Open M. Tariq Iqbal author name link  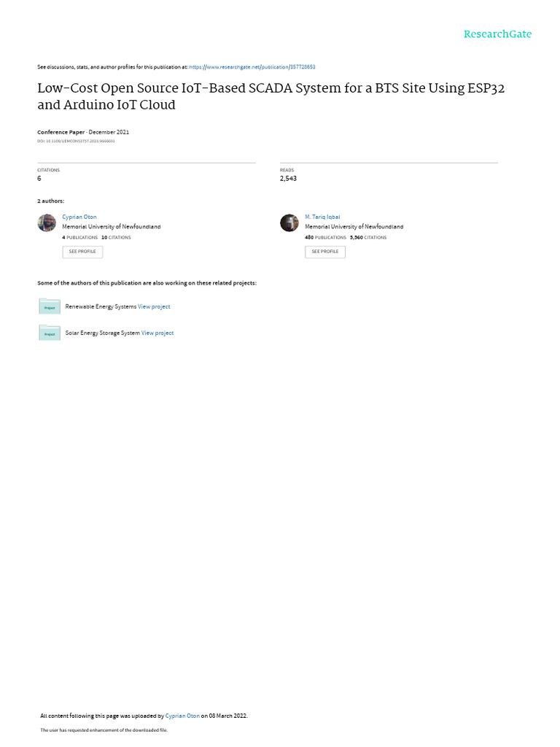(322, 217)
